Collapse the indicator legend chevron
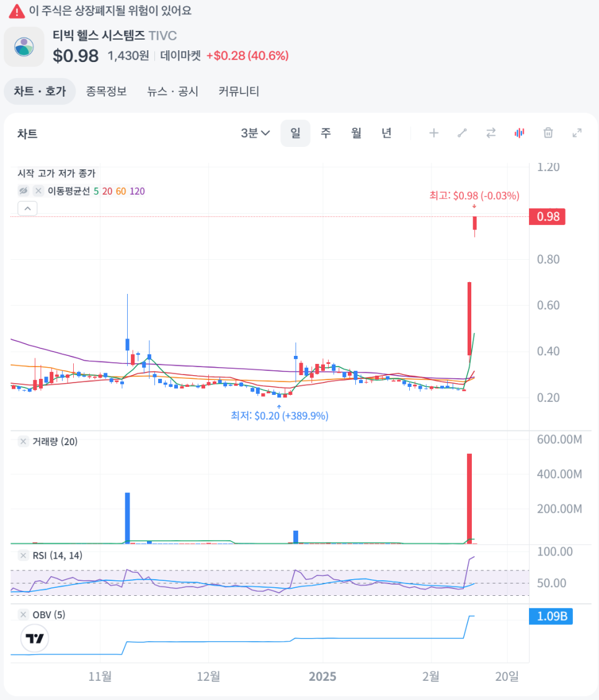599x700 pixels. [28, 208]
